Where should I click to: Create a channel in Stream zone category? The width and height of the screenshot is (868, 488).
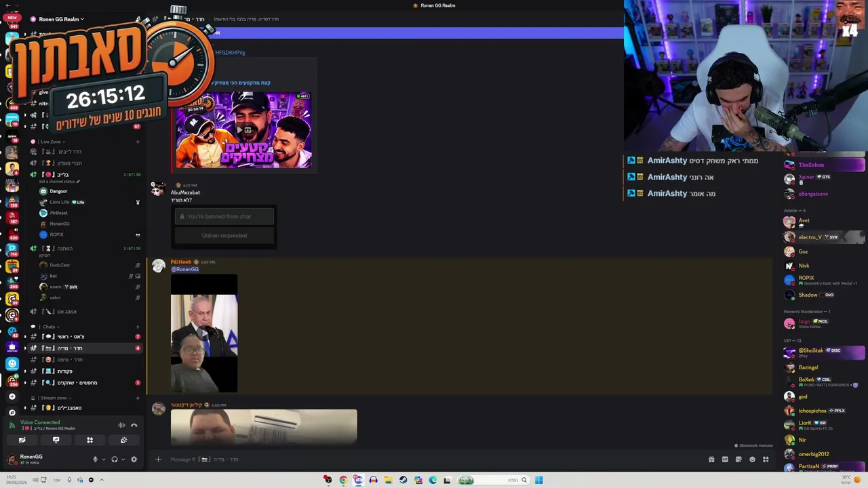138,398
